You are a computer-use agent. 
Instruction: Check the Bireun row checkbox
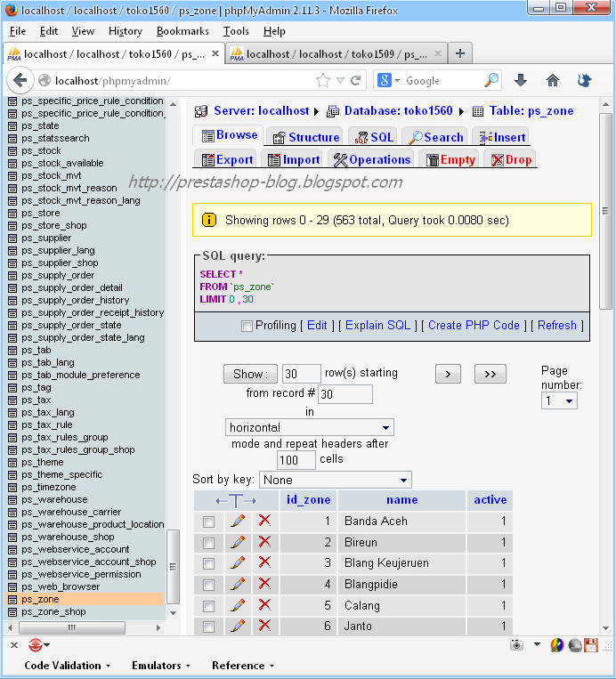209,543
